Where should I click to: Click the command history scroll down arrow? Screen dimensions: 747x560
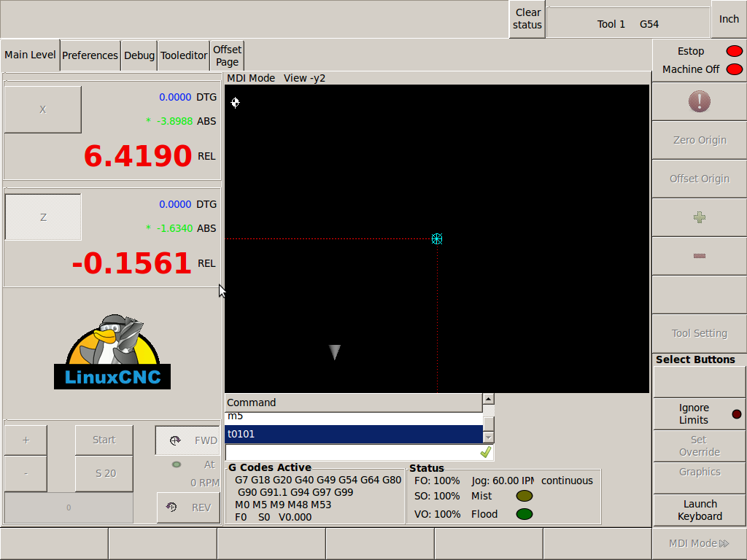pos(488,437)
